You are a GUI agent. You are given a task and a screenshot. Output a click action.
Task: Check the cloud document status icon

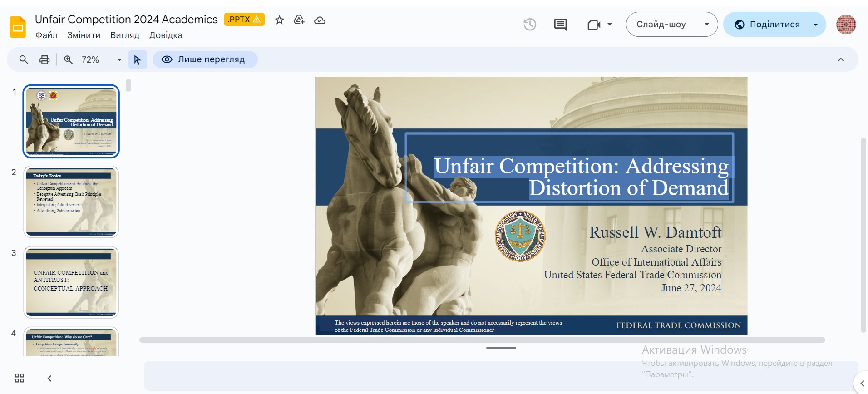320,20
